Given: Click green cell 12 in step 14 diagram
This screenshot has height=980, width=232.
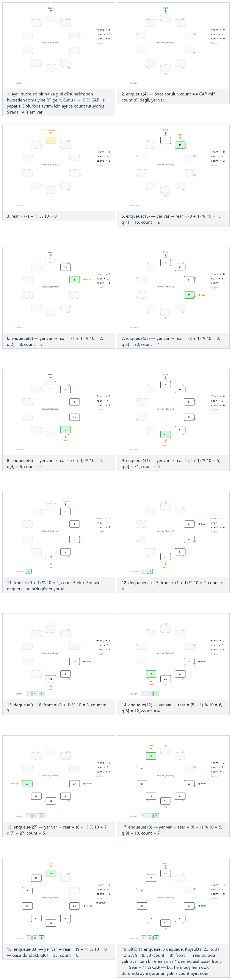Looking at the screenshot, I should (151, 674).
